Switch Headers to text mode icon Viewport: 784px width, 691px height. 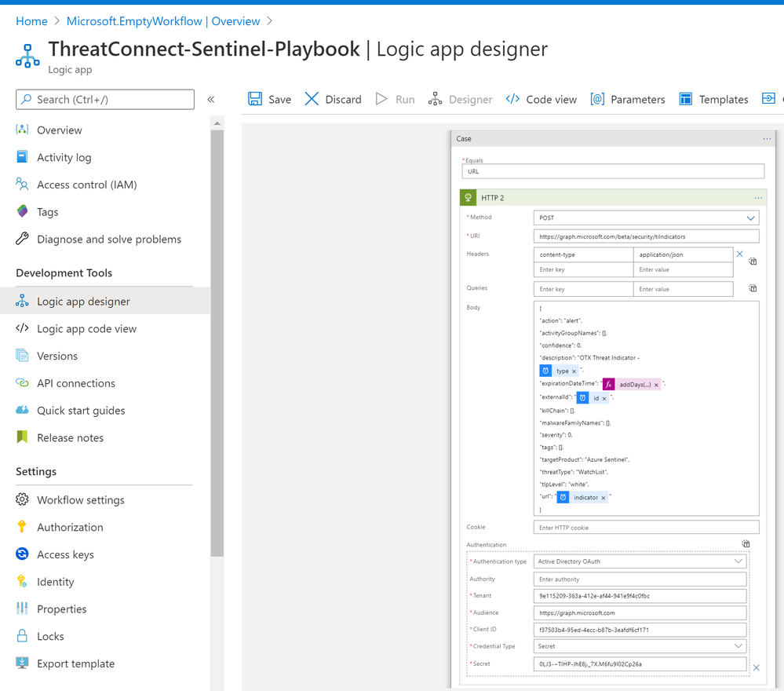click(753, 261)
